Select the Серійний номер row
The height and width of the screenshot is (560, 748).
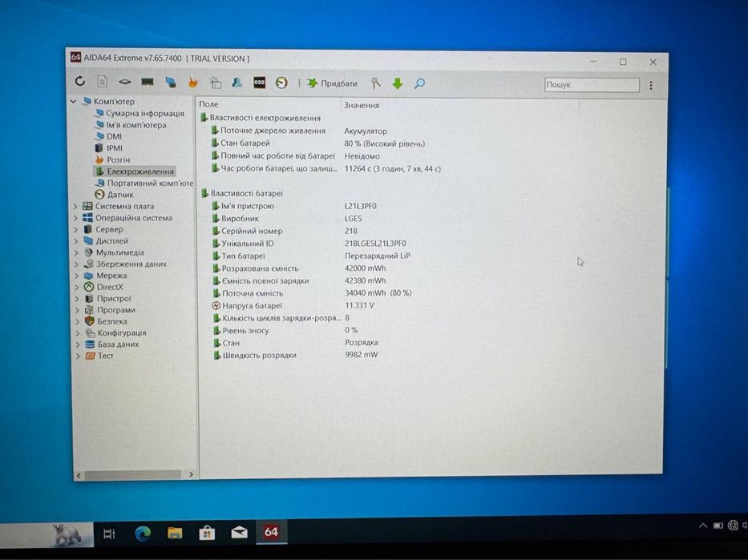click(285, 231)
